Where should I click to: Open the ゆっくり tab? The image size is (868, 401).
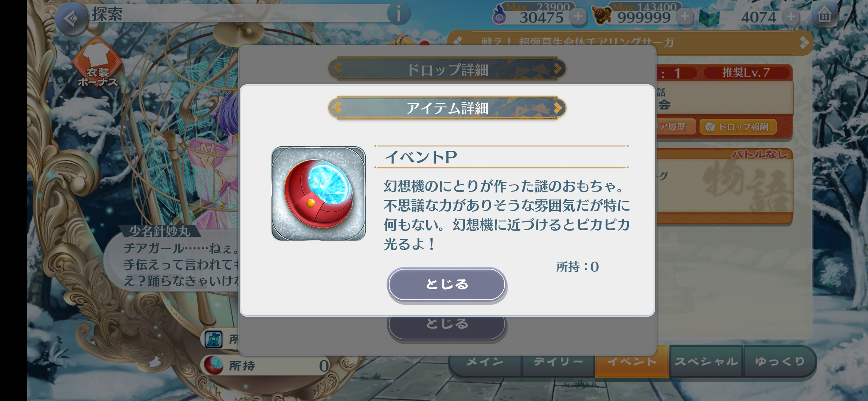tap(780, 362)
